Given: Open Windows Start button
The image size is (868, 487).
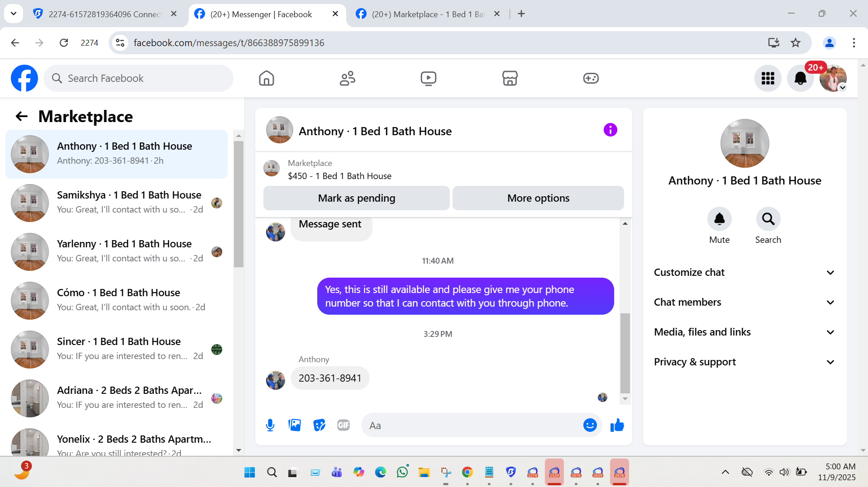Looking at the screenshot, I should click(250, 472).
